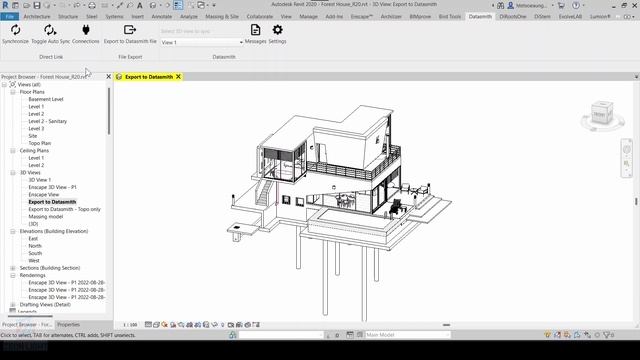Screen dimensions: 640x360
Task: Click Tag by Category icon in quick access
Action: pyautogui.click(x=130, y=6)
